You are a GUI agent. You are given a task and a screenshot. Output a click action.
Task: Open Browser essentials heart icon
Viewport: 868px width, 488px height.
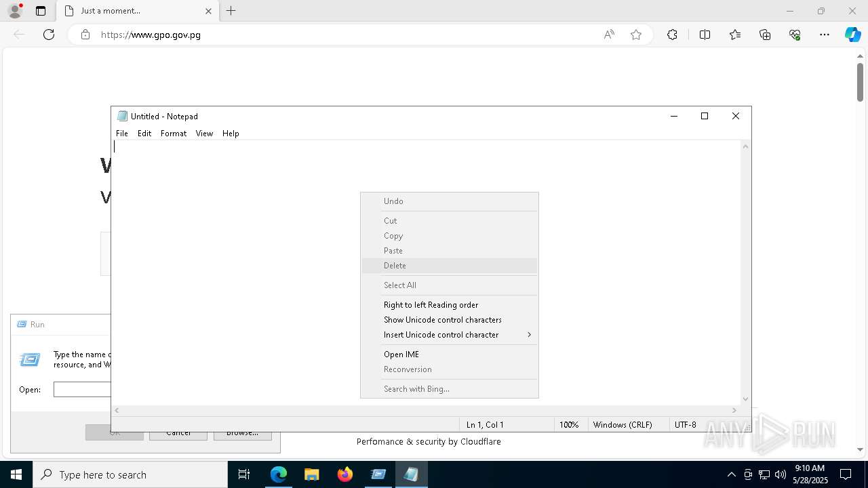point(795,35)
